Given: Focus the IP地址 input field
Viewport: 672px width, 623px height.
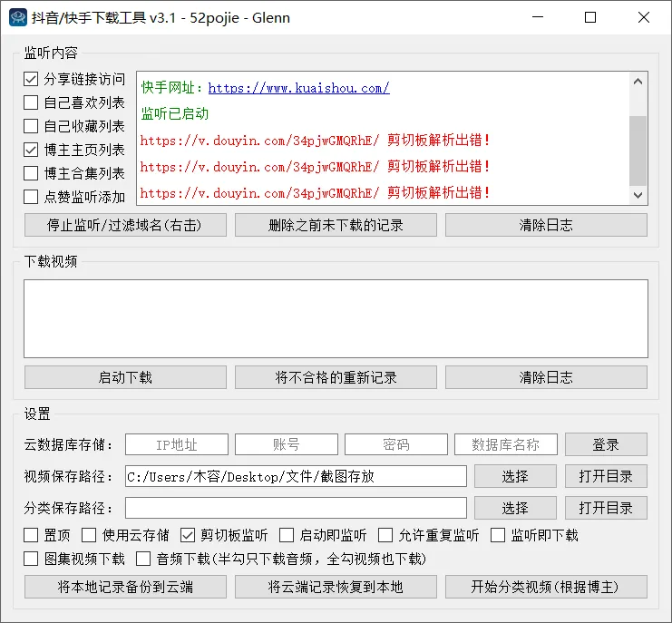Looking at the screenshot, I should 177,444.
